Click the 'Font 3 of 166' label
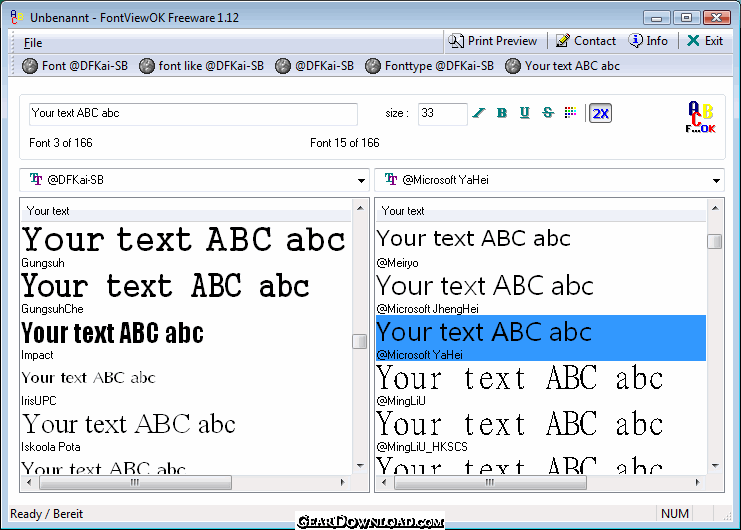 61,143
